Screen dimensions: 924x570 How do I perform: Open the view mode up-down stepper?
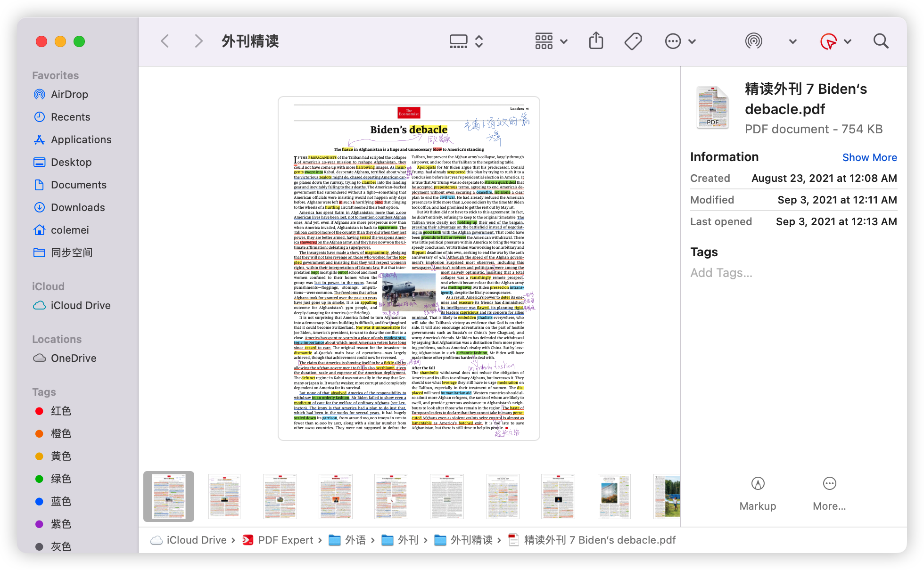click(x=479, y=41)
